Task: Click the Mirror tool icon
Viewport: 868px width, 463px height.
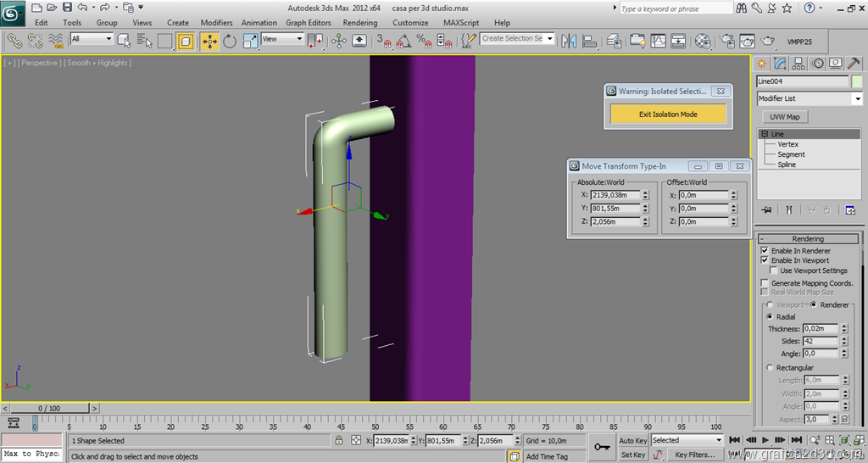Action: click(569, 41)
